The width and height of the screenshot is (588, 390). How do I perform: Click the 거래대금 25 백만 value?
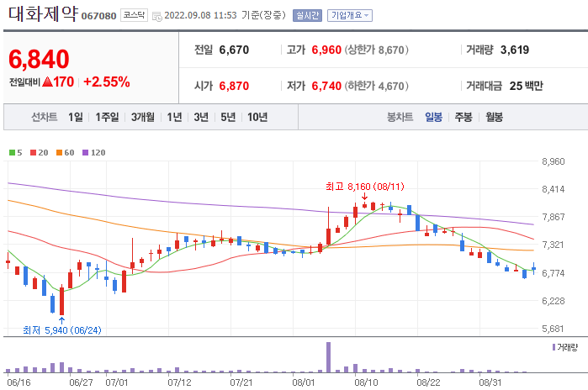(526, 86)
